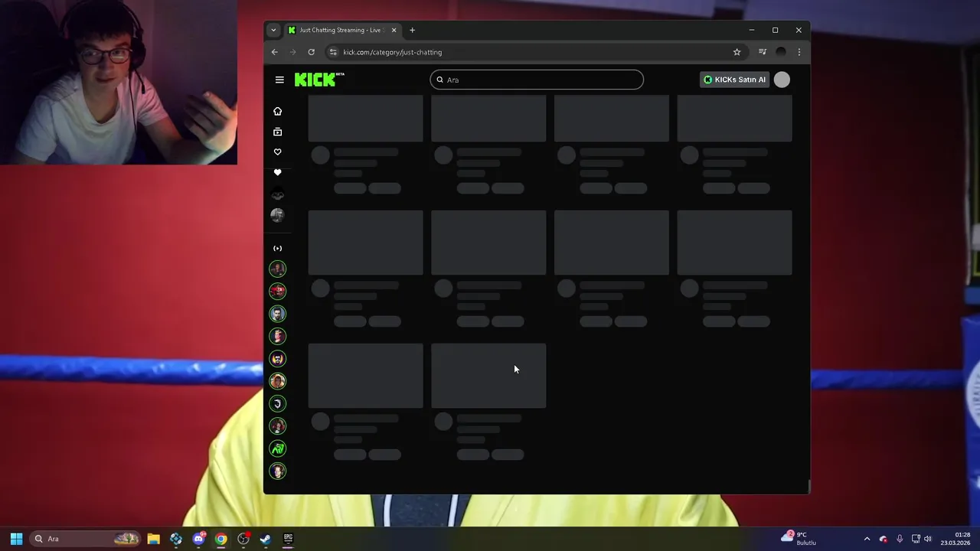Click the magnifier icon in Kick search
Screen dimensions: 980x551
click(x=440, y=80)
